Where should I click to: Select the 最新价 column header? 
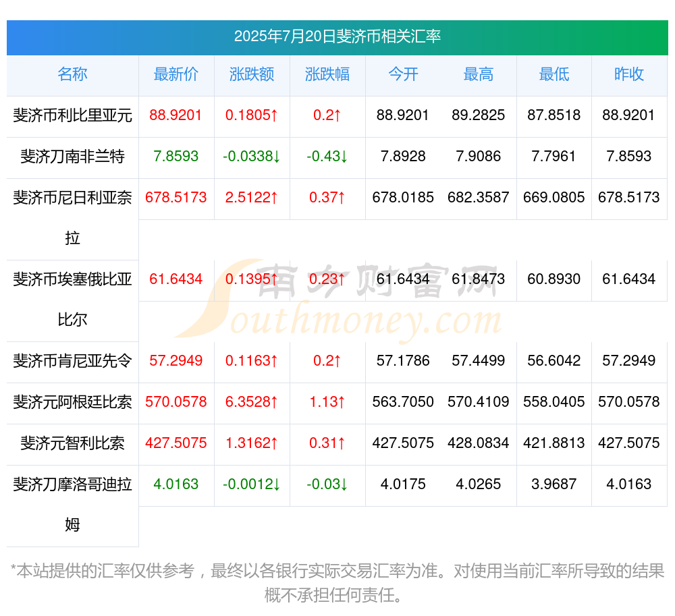[176, 74]
